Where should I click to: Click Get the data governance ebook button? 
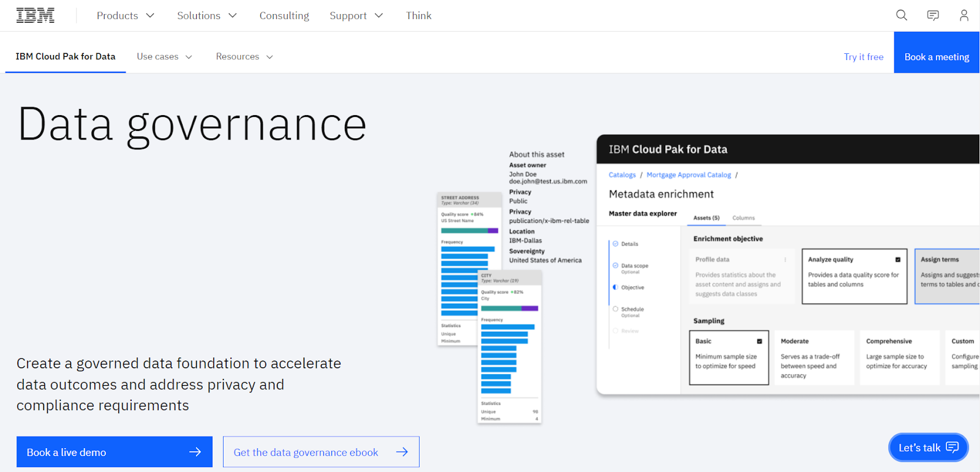pyautogui.click(x=321, y=452)
